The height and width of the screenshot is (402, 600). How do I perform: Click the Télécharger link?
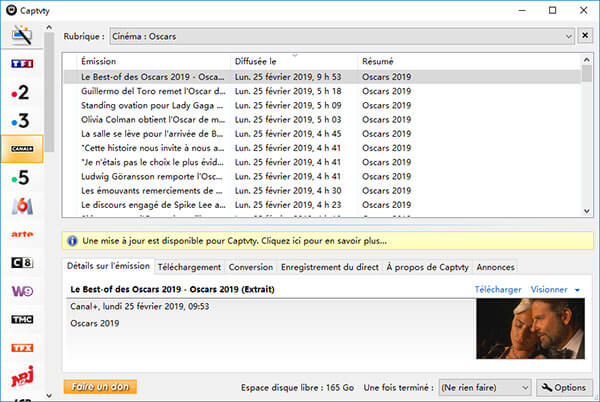(x=498, y=290)
